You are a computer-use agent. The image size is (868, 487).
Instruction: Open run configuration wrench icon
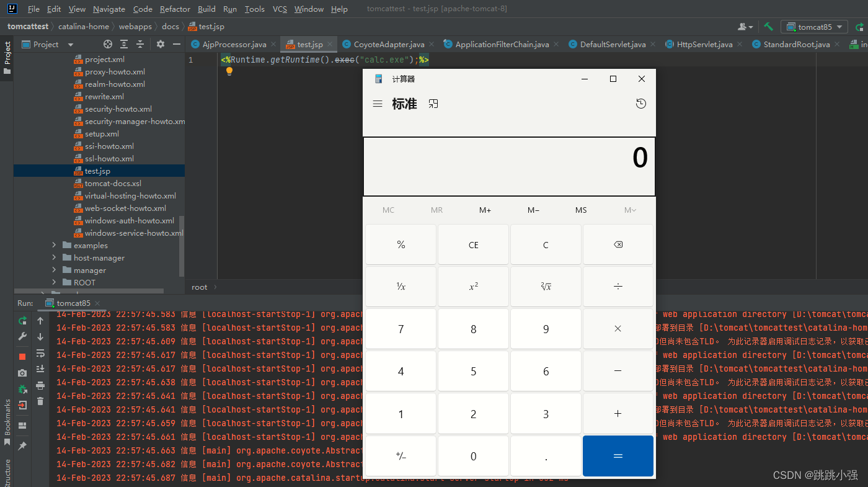[x=23, y=336]
